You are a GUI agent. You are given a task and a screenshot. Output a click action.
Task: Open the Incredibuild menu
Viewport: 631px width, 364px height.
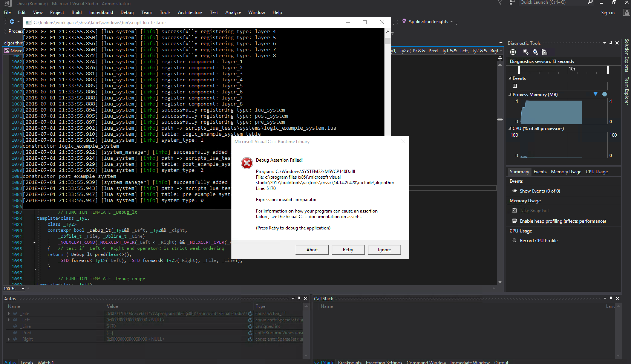pos(101,12)
